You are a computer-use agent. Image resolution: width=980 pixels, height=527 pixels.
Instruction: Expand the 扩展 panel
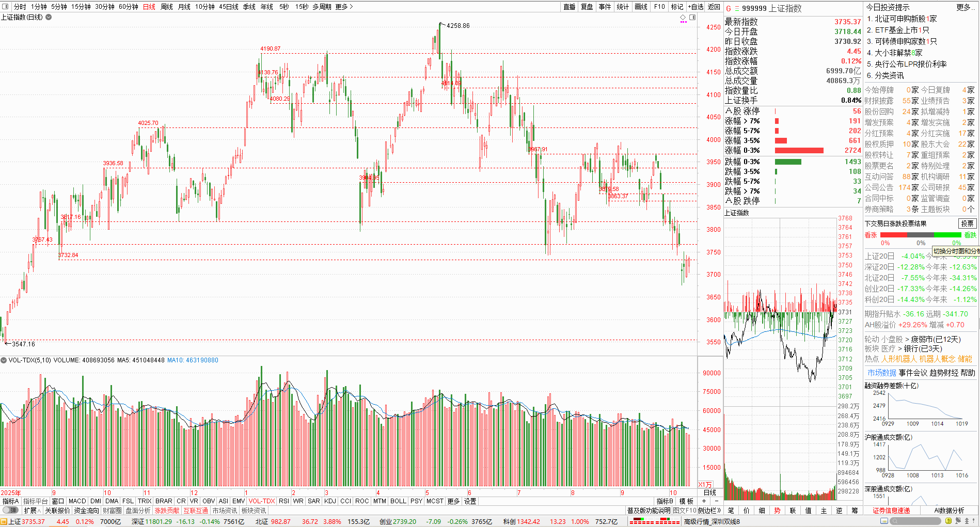[x=32, y=510]
